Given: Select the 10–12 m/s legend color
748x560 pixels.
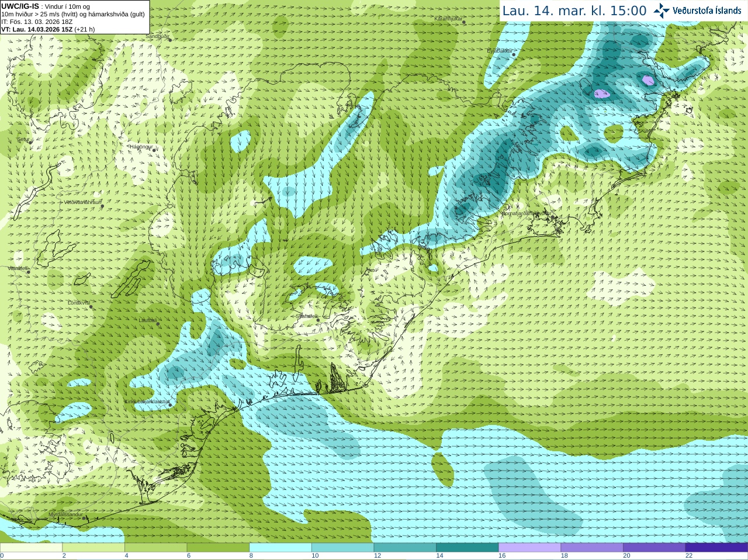Looking at the screenshot, I should pyautogui.click(x=342, y=548).
